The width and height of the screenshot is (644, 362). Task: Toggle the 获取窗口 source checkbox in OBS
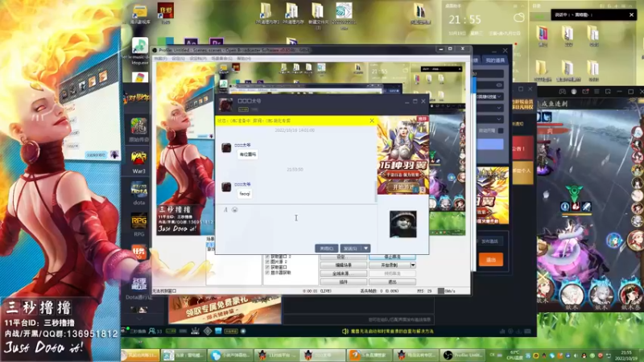(x=267, y=267)
